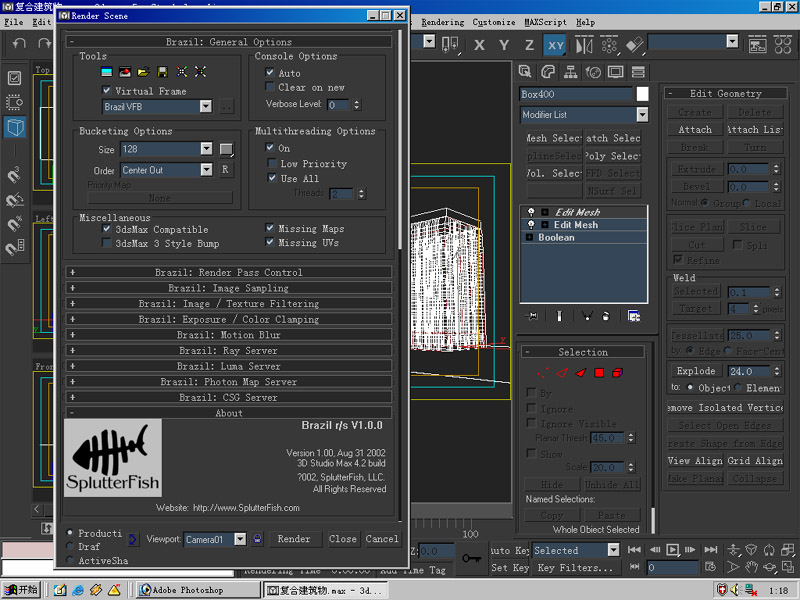Collapse the Edit Geometry rollout
Image resolution: width=800 pixels, height=600 pixels.
(x=726, y=93)
